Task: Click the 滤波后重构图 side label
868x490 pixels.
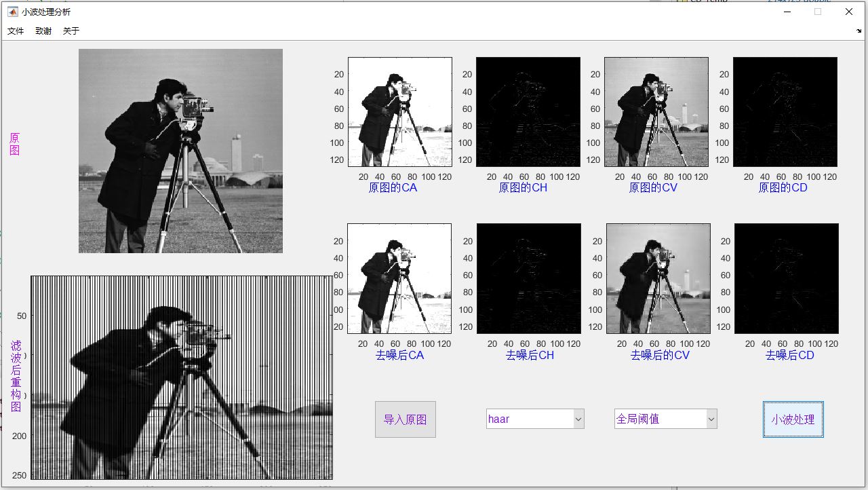Action: click(16, 376)
